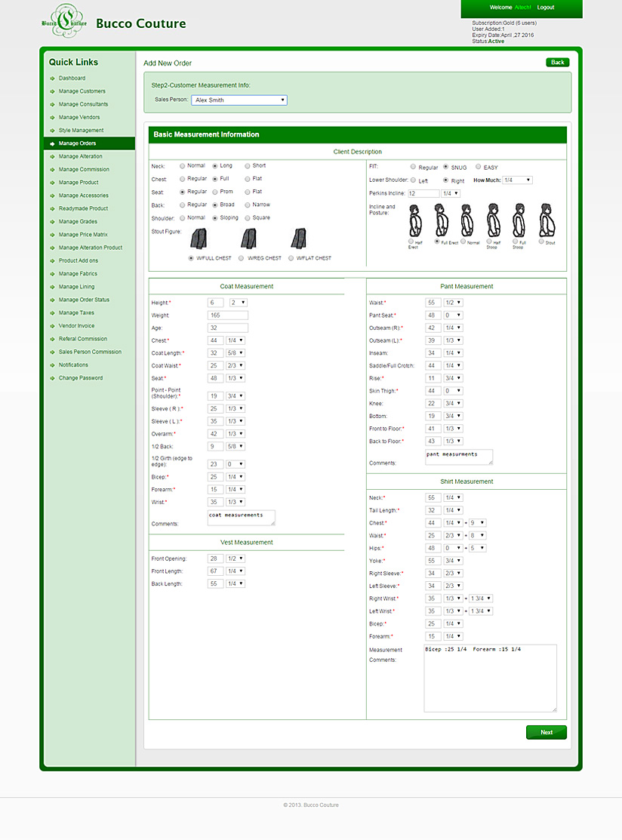Click the Perkins Incline value field
Viewport: 622px width, 840px height.
423,193
